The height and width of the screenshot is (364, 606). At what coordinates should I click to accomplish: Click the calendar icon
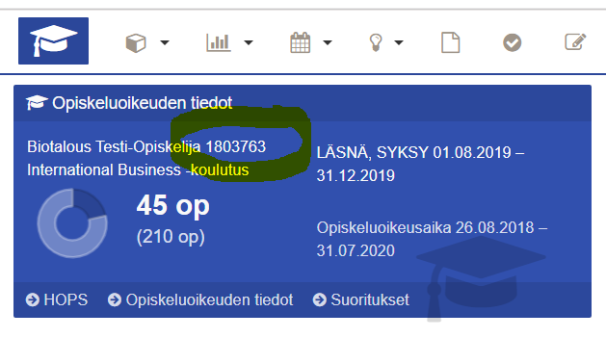coord(301,42)
